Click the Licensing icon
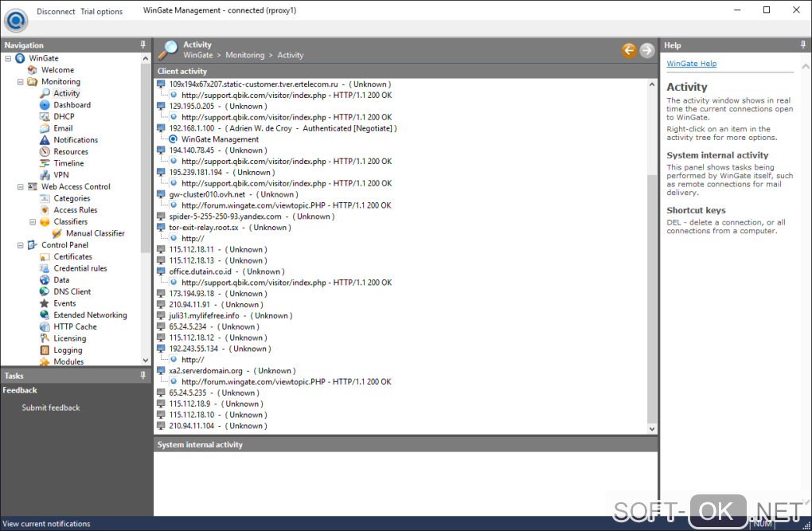812x531 pixels. [x=45, y=338]
